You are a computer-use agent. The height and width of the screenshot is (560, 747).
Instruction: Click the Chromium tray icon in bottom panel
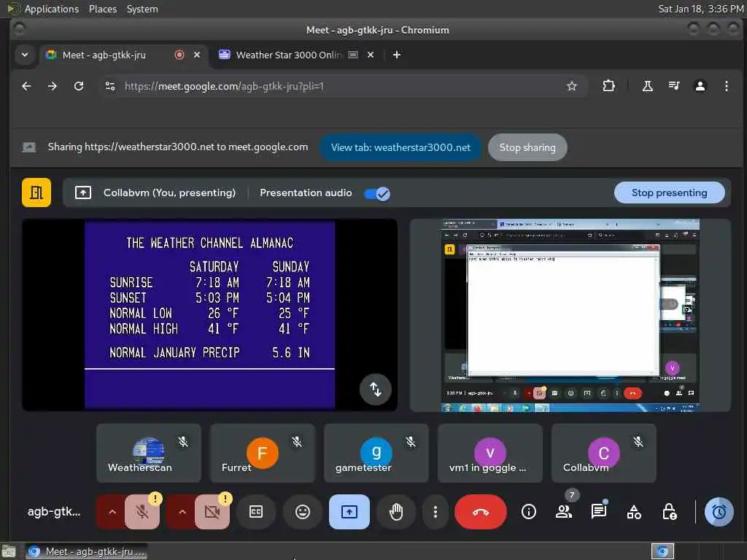pyautogui.click(x=662, y=551)
